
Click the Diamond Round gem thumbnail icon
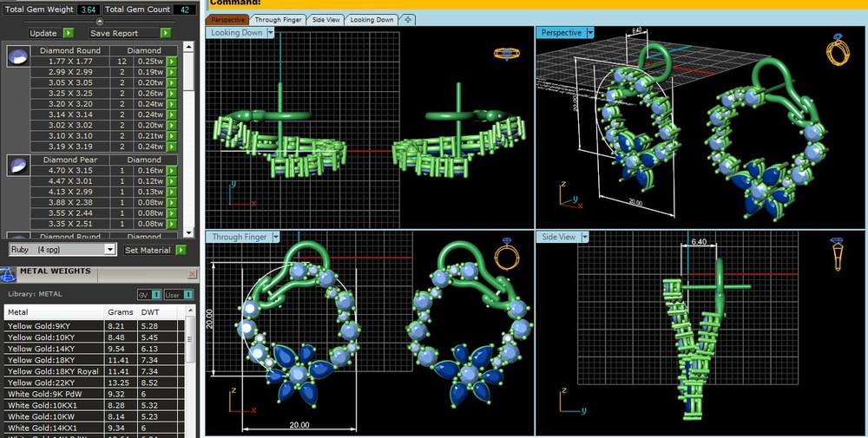click(18, 56)
